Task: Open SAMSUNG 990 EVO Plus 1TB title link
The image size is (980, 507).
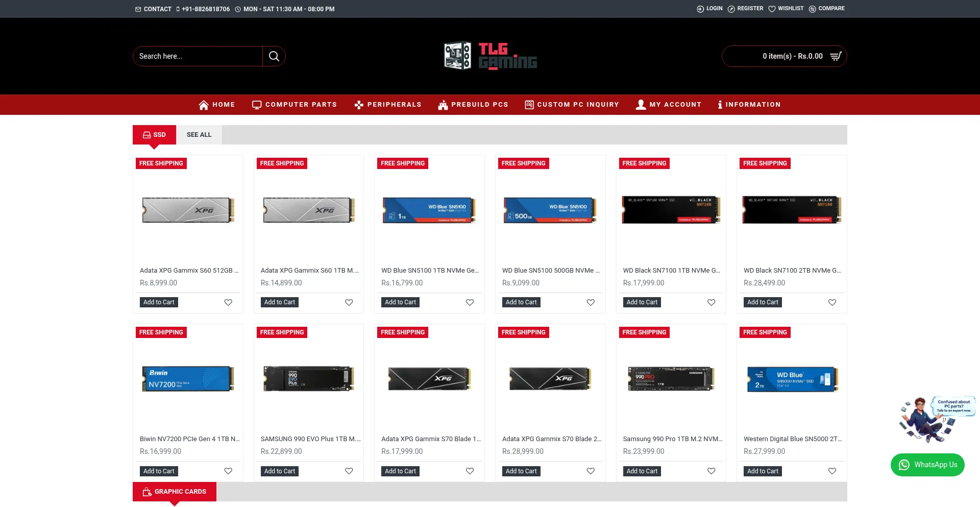Action: (311, 439)
